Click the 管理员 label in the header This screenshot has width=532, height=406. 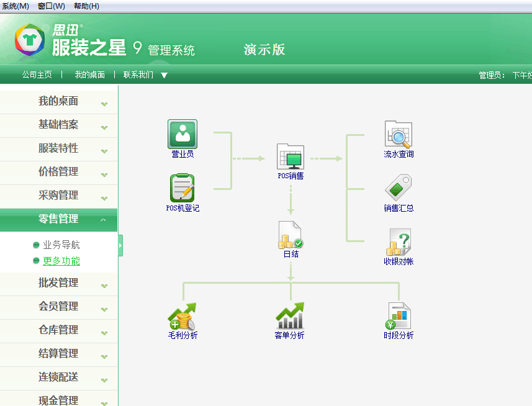pyautogui.click(x=492, y=75)
